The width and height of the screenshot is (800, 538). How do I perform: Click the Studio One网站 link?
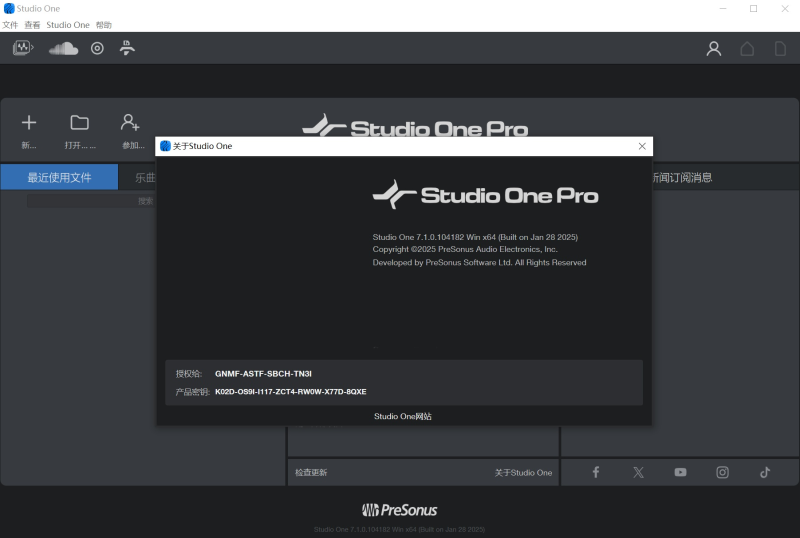point(403,416)
